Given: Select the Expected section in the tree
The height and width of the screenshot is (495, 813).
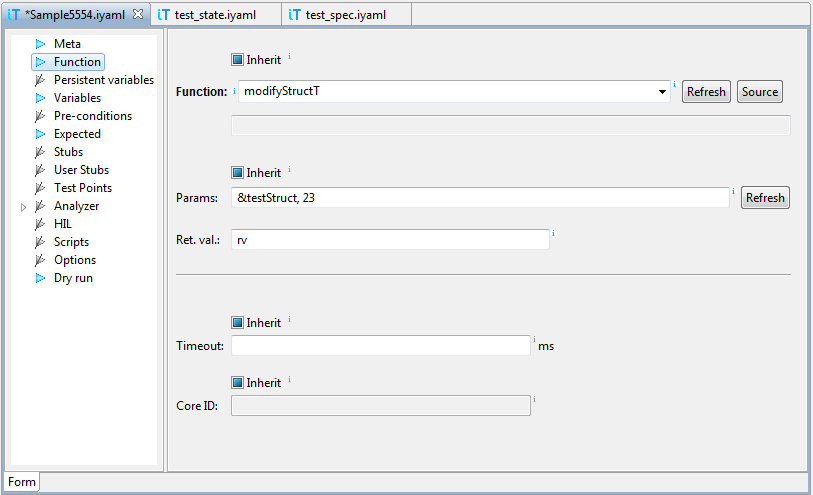Looking at the screenshot, I should 77,134.
